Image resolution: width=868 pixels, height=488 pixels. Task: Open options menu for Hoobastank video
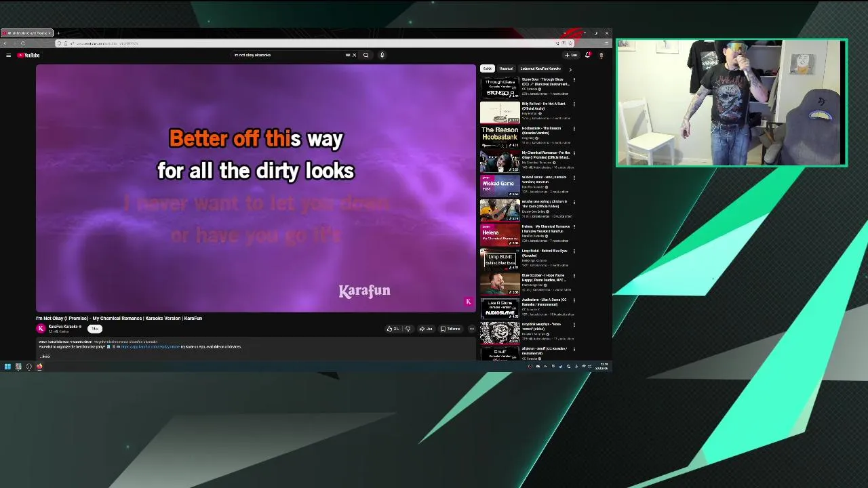click(574, 129)
